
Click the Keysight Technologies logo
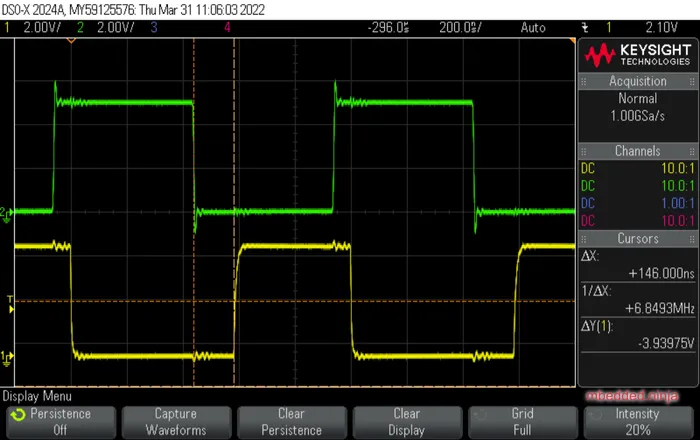click(x=637, y=54)
